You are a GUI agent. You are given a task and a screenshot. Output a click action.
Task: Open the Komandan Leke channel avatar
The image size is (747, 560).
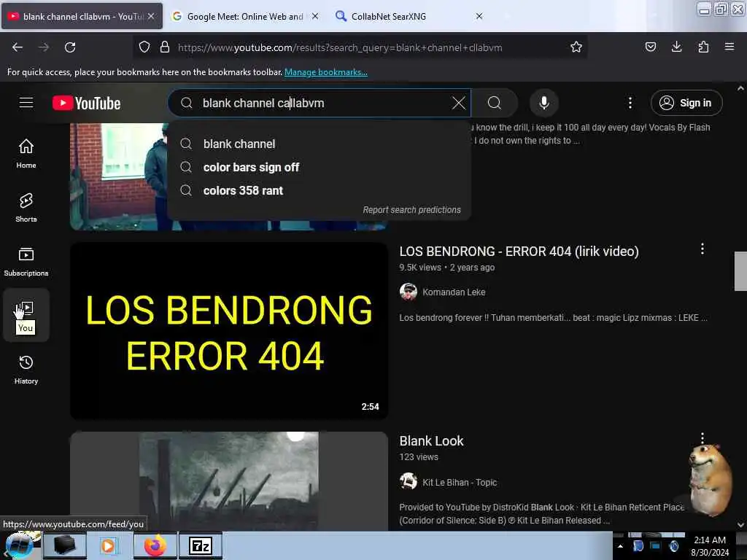click(409, 292)
